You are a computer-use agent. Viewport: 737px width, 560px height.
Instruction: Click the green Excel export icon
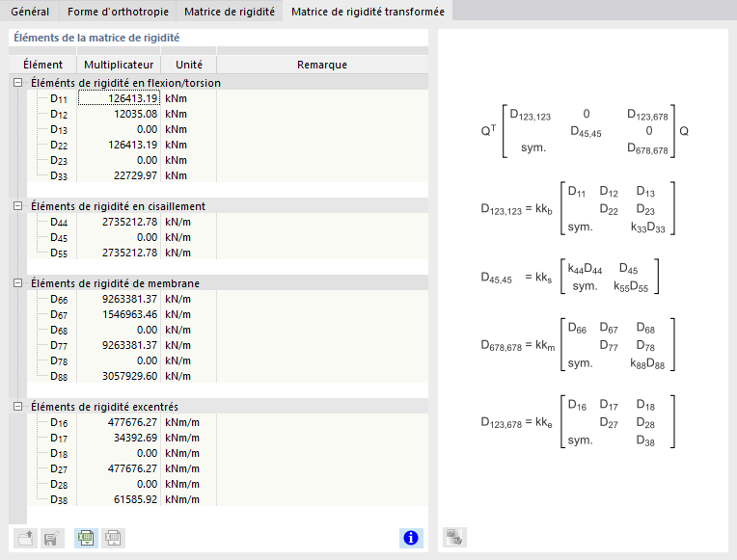point(86,539)
